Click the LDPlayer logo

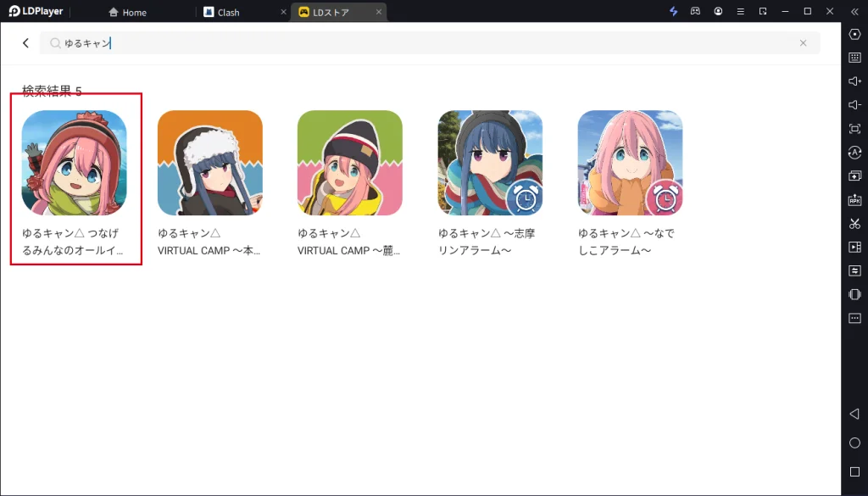(36, 11)
